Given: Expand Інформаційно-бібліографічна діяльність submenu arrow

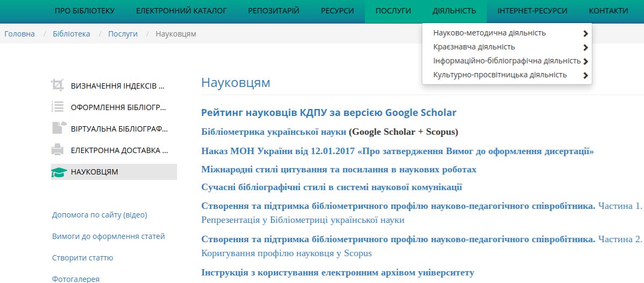Looking at the screenshot, I should (x=585, y=61).
